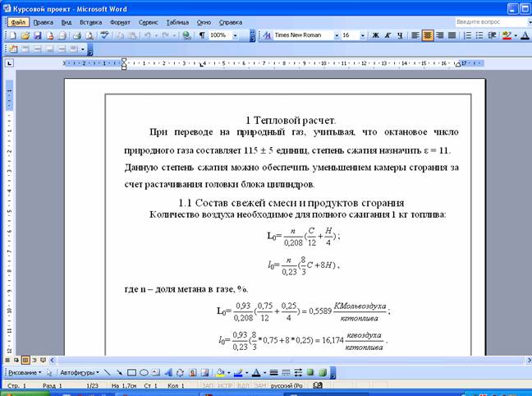Save the document with floppy icon
The width and height of the screenshot is (532, 396).
coord(37,35)
